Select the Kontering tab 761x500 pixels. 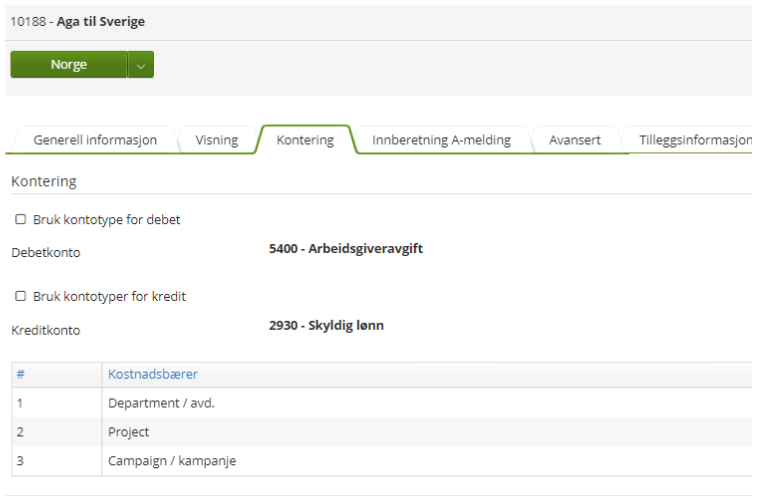(305, 140)
